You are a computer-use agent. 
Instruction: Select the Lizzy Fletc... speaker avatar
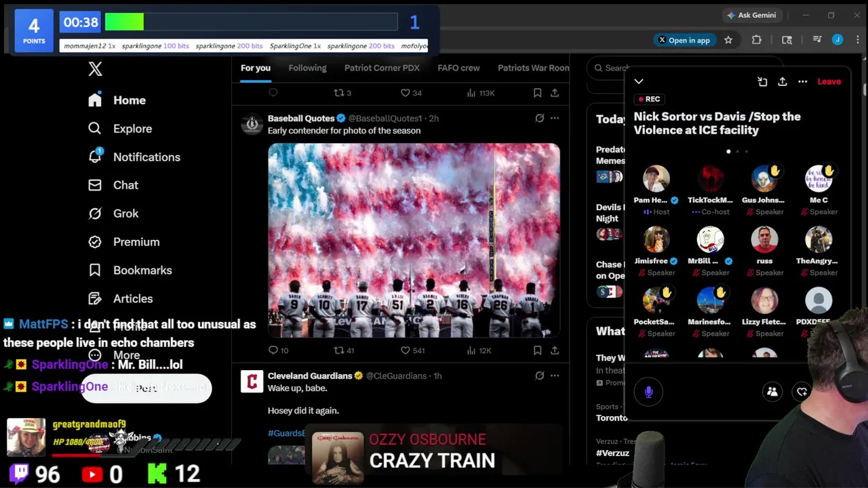click(x=764, y=301)
